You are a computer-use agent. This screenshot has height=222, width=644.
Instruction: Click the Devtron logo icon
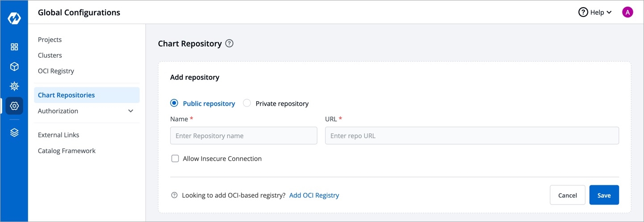click(x=14, y=18)
